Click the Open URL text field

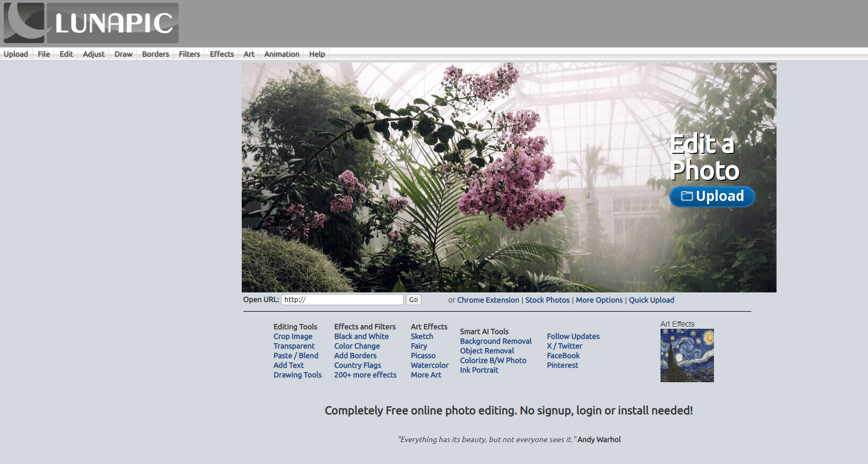[342, 300]
